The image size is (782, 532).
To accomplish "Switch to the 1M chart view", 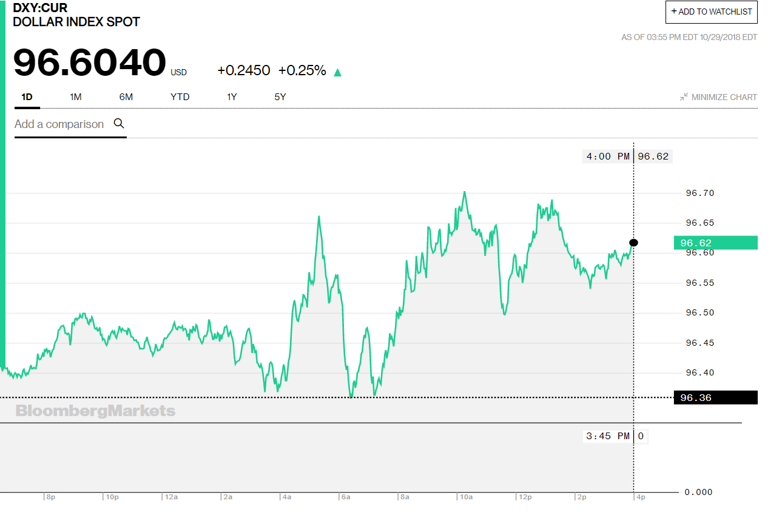I will tap(76, 96).
